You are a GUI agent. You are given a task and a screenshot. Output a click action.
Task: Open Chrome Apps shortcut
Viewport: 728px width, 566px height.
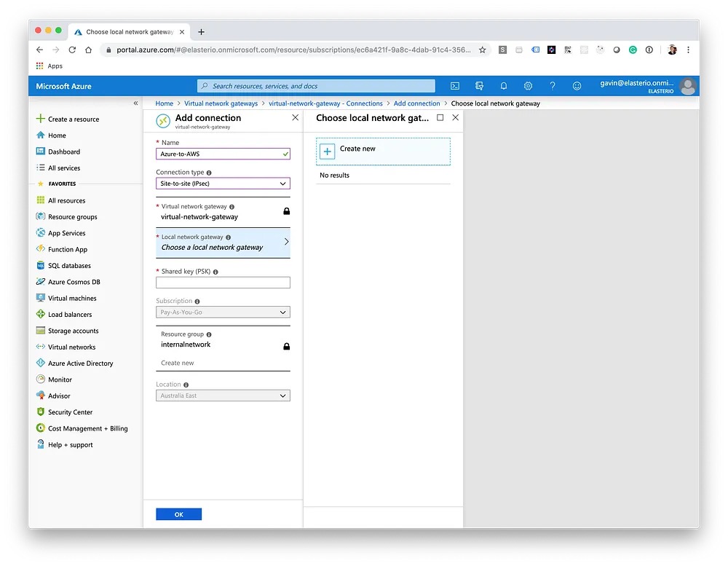[x=50, y=66]
